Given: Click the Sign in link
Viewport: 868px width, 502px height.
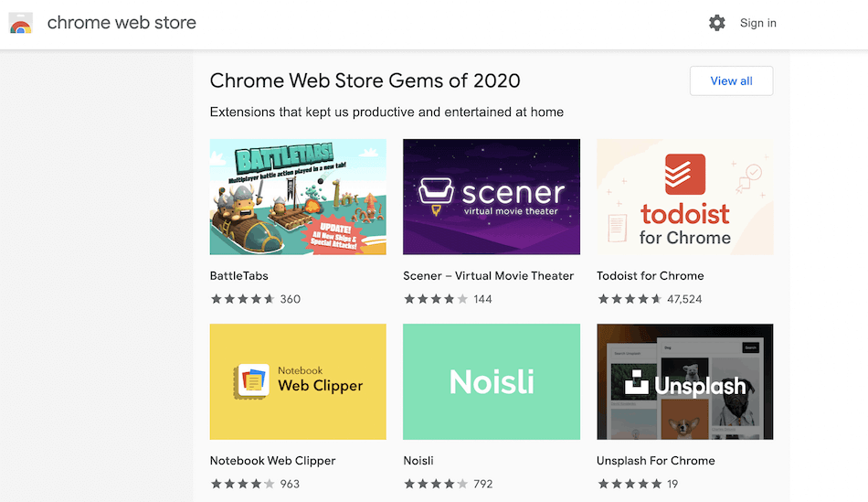Looking at the screenshot, I should (x=758, y=23).
